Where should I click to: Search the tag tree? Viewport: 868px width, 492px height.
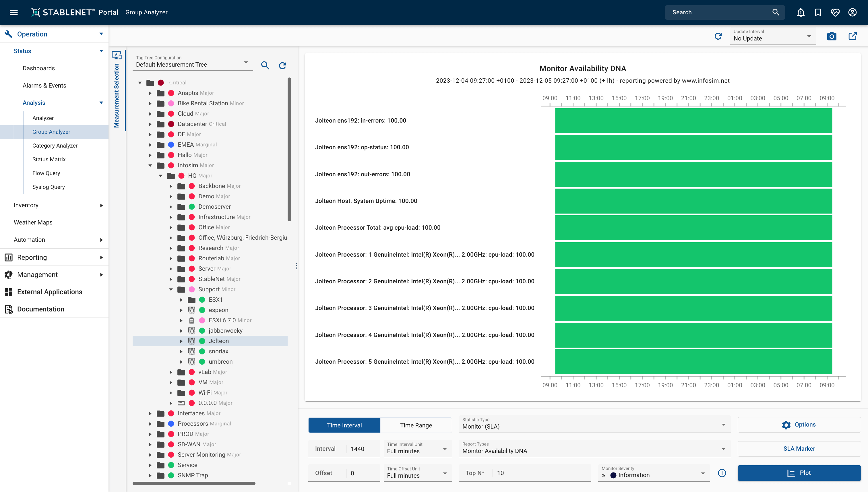click(265, 65)
